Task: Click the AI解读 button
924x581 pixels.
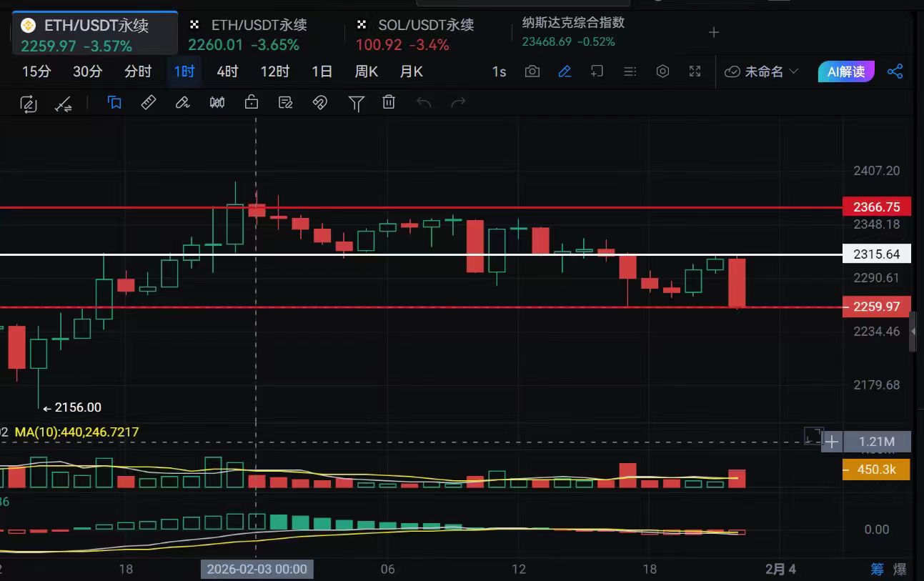Action: (x=846, y=71)
